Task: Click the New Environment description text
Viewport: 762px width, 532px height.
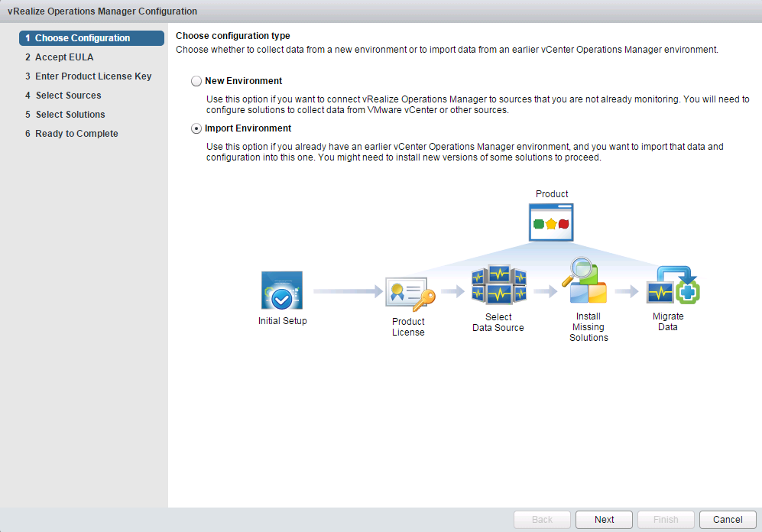Action: pos(478,105)
